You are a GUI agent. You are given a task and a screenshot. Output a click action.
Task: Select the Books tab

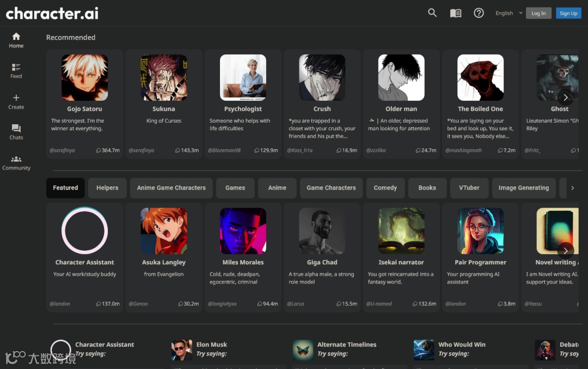427,187
